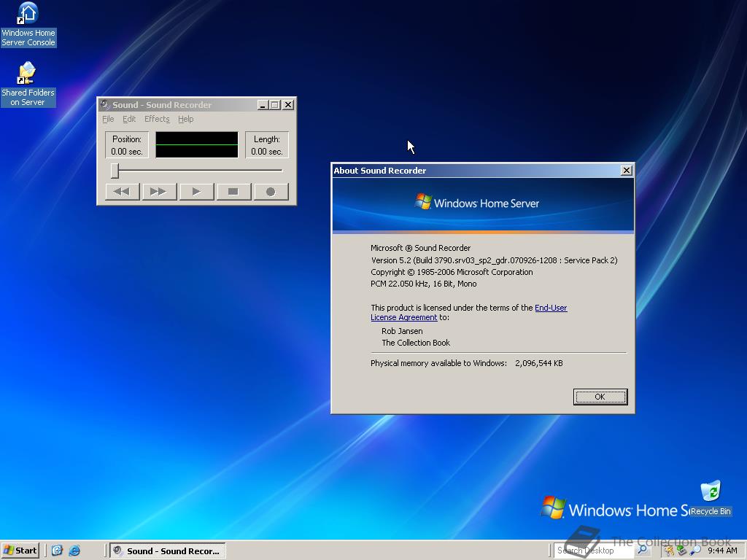
Task: Click the Windows Home Server banner in dialog
Action: 483,205
